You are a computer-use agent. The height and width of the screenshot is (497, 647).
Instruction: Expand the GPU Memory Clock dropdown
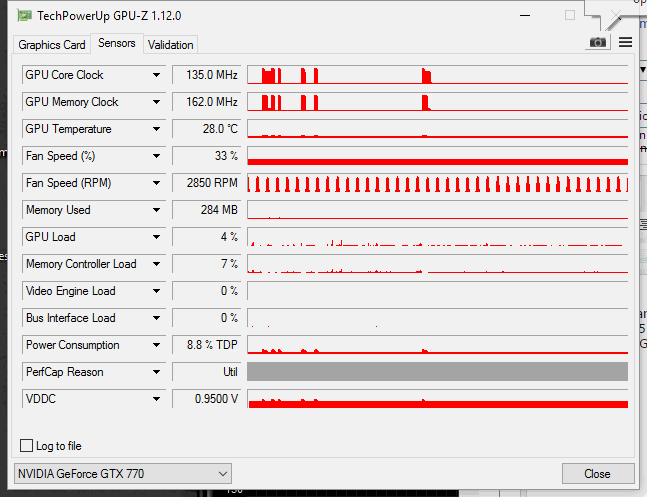[156, 102]
